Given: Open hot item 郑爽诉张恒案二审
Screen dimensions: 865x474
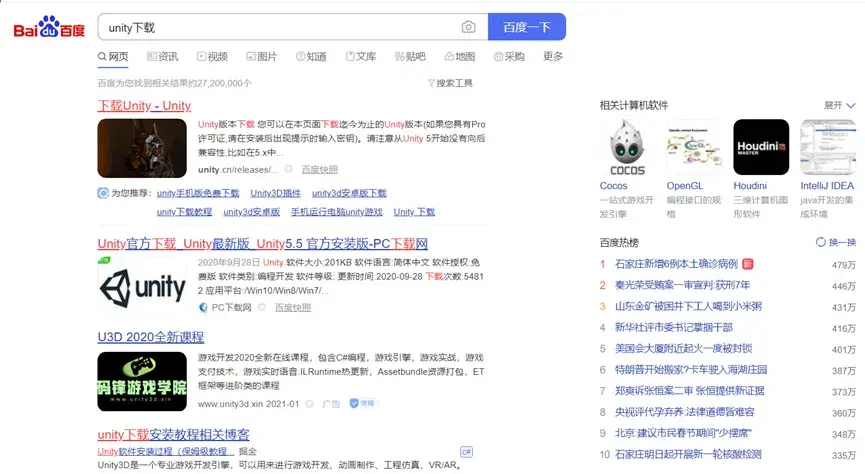Looking at the screenshot, I should tap(690, 391).
